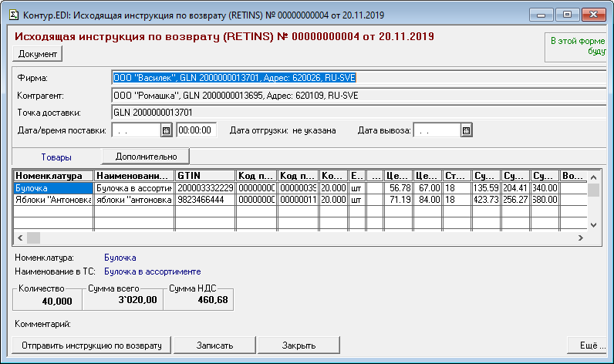The image size is (614, 364).
Task: Click Отправить инструкцию по возврату button
Action: [x=92, y=345]
